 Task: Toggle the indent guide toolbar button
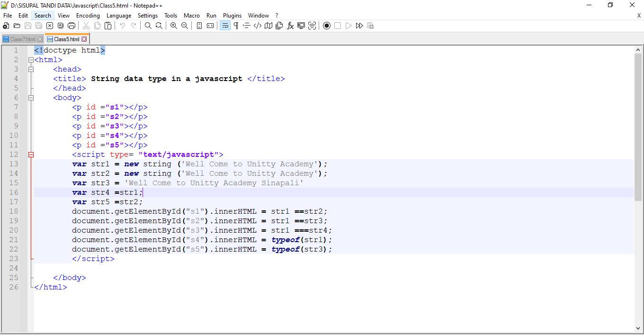[x=247, y=26]
